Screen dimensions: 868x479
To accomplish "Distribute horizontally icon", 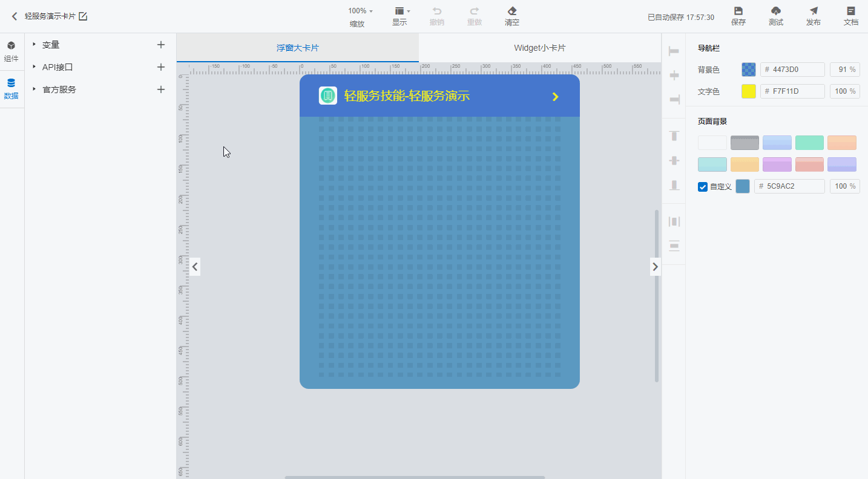I will click(x=674, y=221).
